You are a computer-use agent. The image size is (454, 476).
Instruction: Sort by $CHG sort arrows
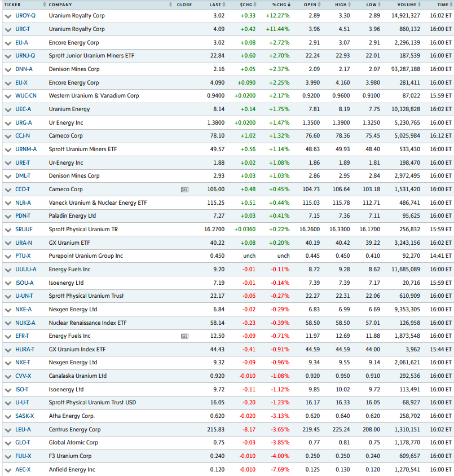click(255, 5)
